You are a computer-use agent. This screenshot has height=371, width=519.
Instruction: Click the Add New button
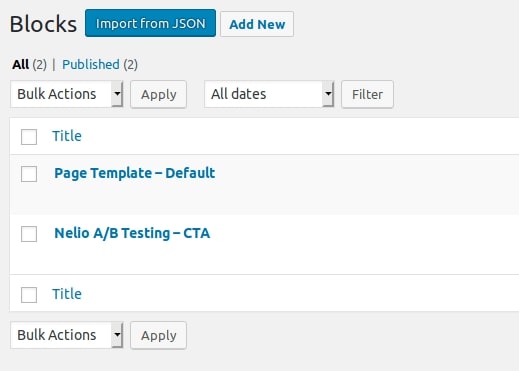pyautogui.click(x=257, y=24)
